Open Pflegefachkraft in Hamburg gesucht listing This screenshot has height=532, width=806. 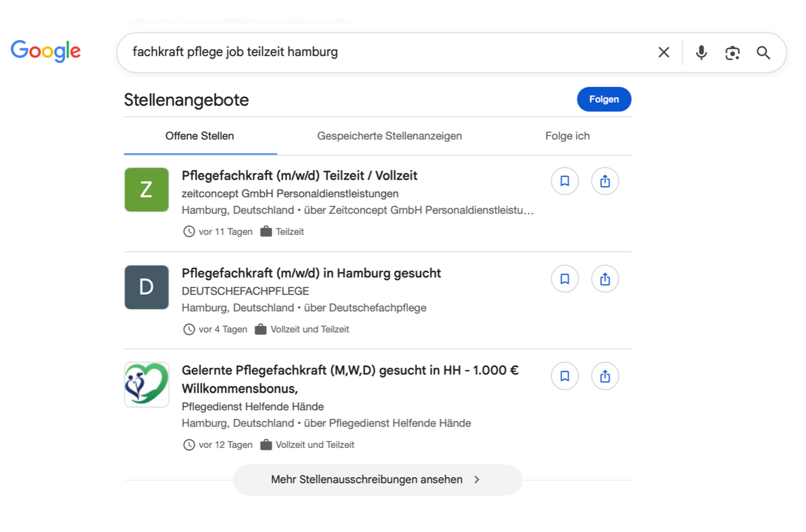[311, 273]
